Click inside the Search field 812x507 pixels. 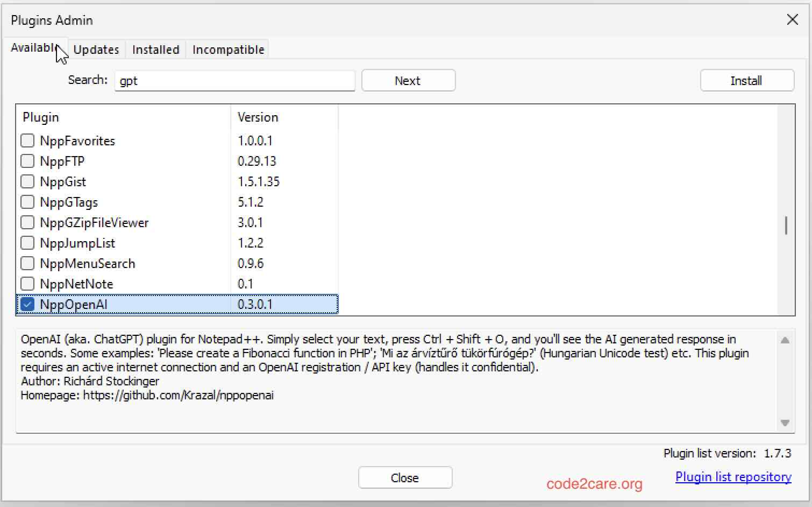(234, 81)
